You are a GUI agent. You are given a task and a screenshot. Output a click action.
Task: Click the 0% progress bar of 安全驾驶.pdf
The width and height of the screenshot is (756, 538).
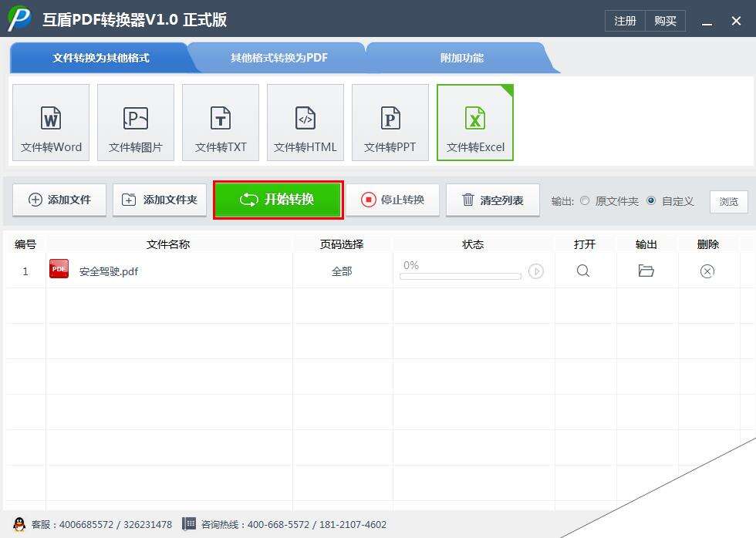coord(461,276)
